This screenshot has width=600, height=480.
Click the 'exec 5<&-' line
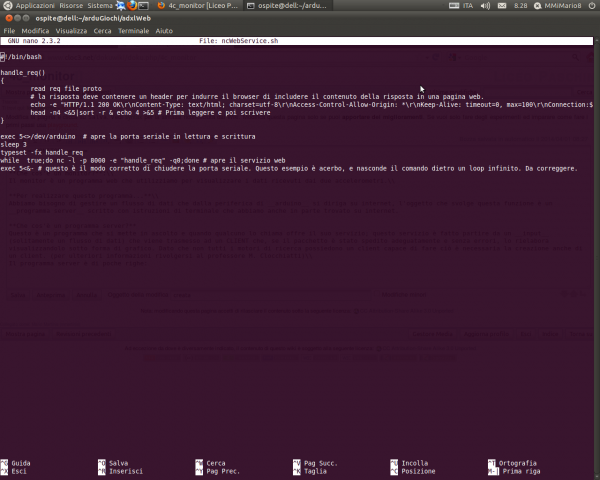289,168
